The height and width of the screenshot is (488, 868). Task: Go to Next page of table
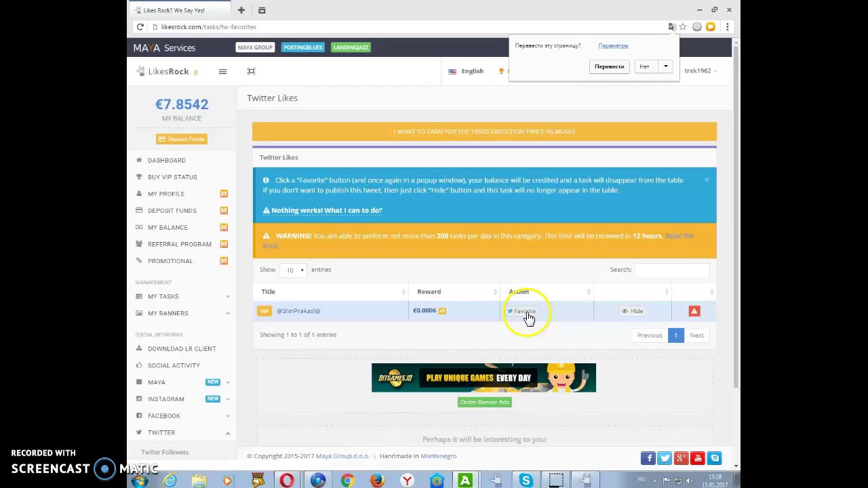(696, 335)
